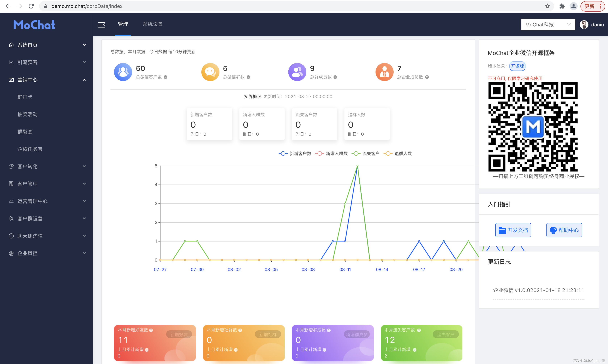Open the 开发文档 developer docs button

click(513, 230)
